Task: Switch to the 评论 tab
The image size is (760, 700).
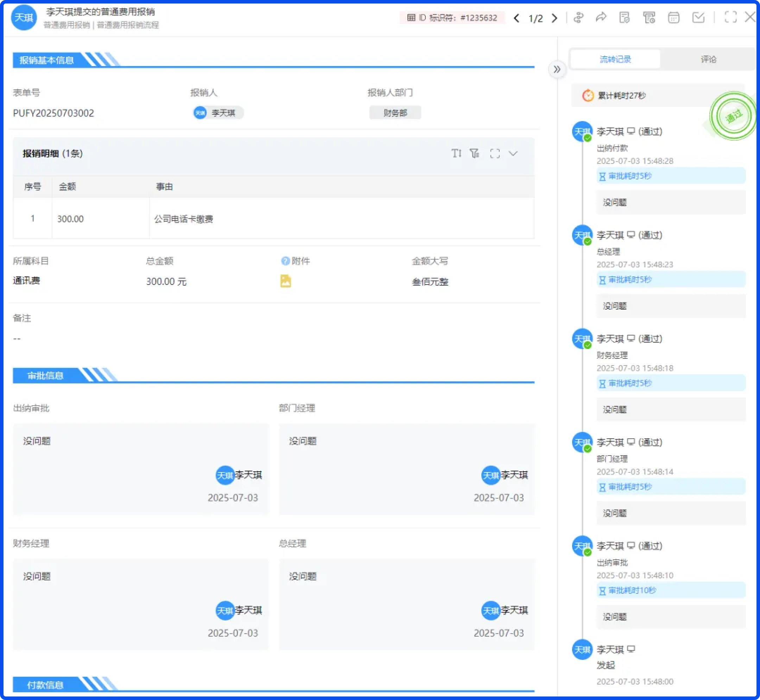Action: (x=708, y=59)
